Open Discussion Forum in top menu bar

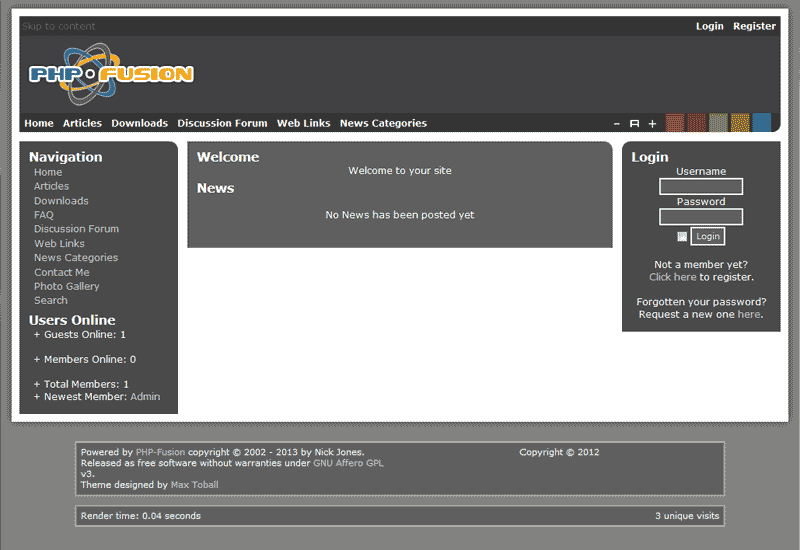point(222,124)
